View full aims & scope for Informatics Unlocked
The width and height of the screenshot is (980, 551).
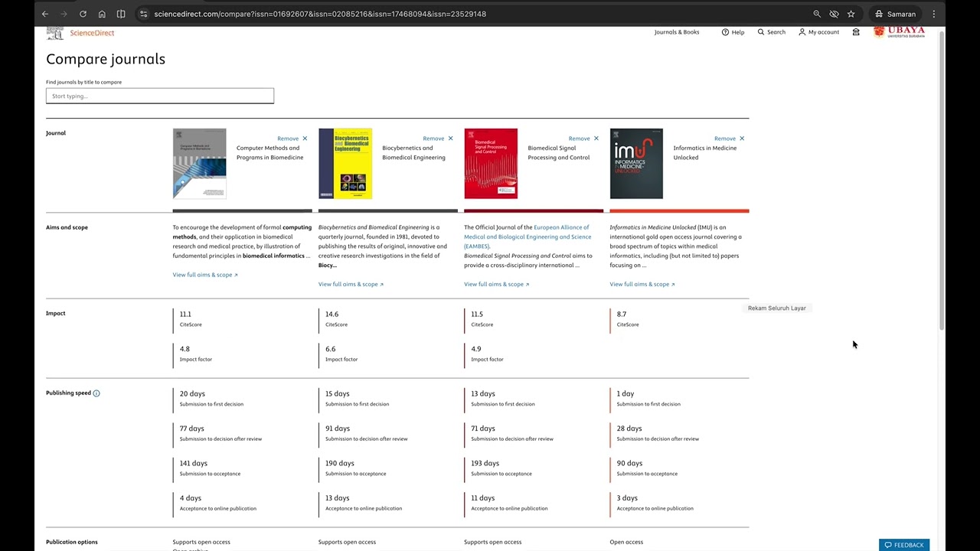pyautogui.click(x=642, y=284)
